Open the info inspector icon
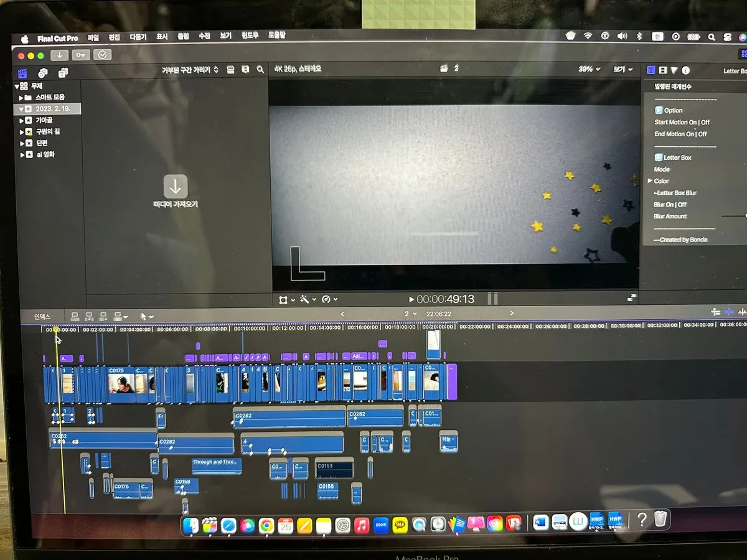This screenshot has width=747, height=560. coord(685,70)
